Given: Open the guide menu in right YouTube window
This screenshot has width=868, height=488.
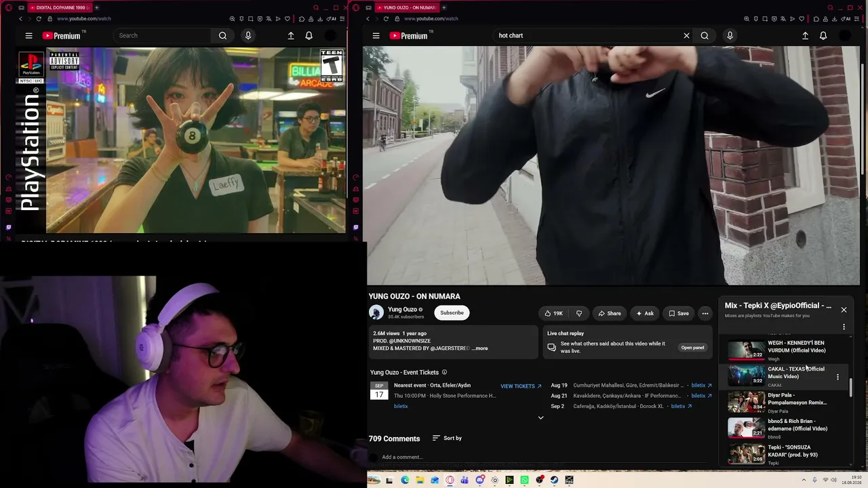Looking at the screenshot, I should click(376, 35).
